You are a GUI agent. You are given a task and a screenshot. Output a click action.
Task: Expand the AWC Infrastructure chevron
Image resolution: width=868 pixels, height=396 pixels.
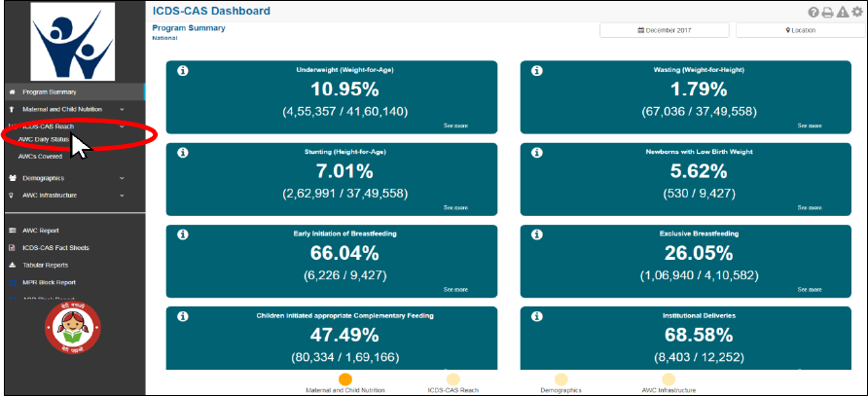click(122, 196)
